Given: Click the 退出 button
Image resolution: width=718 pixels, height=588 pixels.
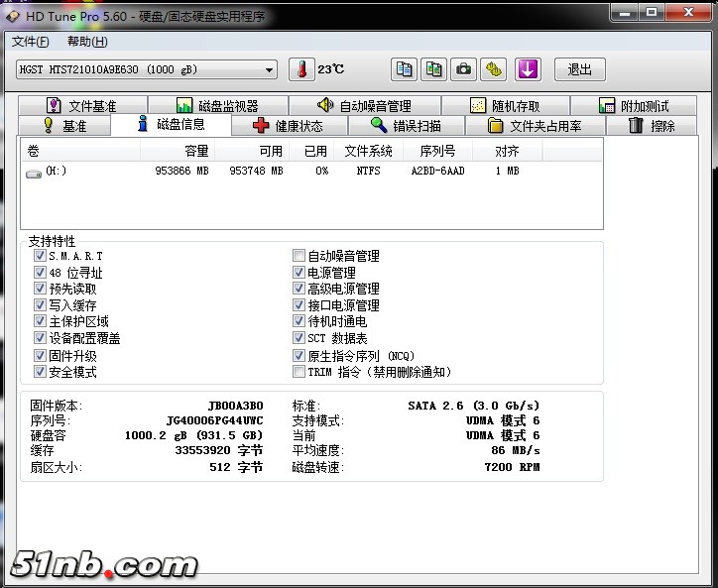Looking at the screenshot, I should point(579,69).
